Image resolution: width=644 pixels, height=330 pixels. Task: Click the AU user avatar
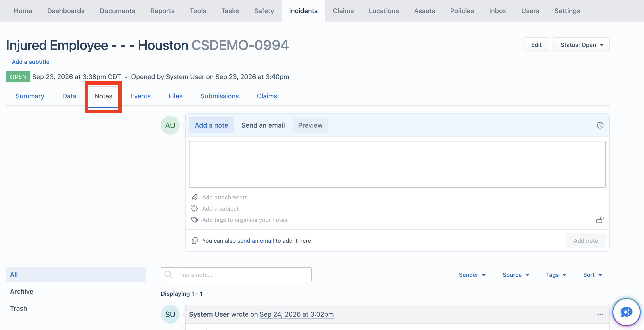pyautogui.click(x=170, y=125)
